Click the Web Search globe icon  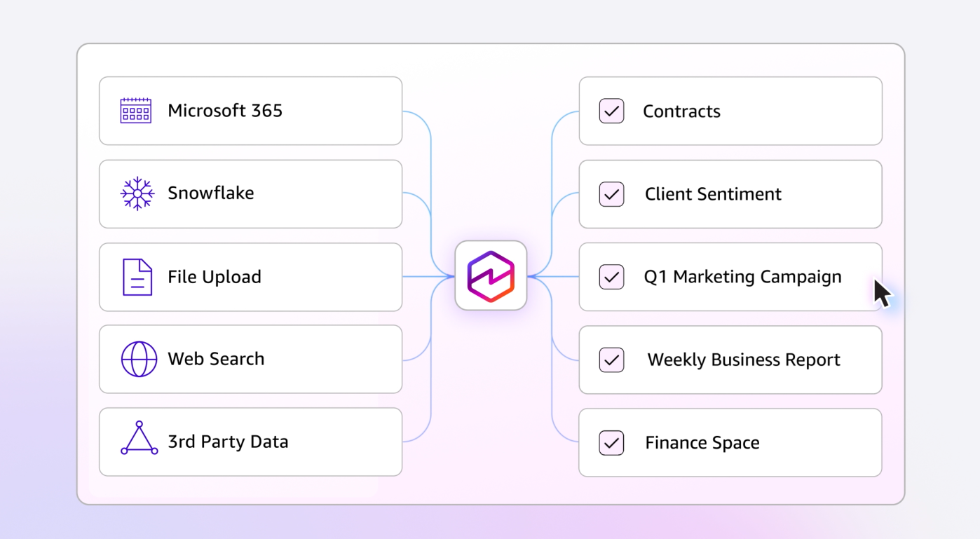click(x=139, y=360)
